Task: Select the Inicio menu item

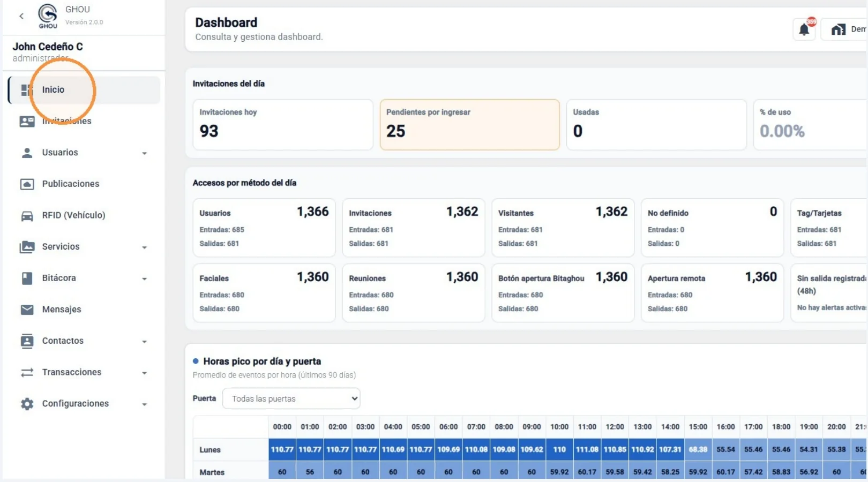Action: click(x=84, y=90)
